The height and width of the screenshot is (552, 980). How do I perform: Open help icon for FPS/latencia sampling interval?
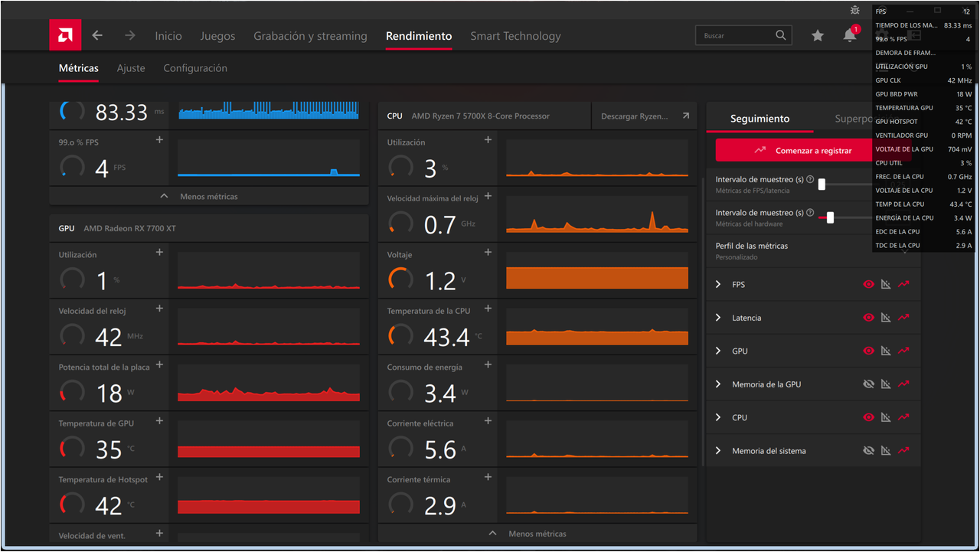coord(810,179)
